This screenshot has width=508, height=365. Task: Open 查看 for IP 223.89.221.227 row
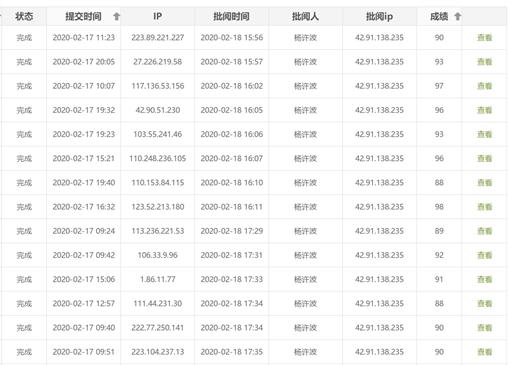(484, 38)
